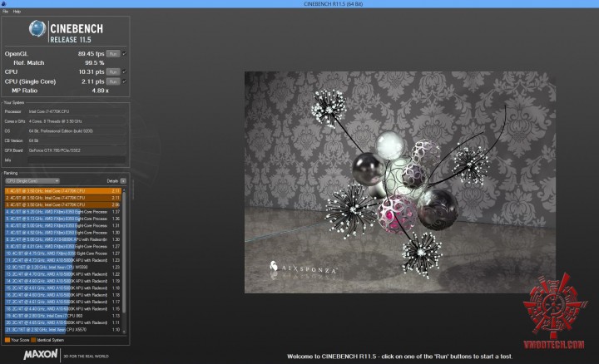
Task: Open the File menu
Action: 5,12
